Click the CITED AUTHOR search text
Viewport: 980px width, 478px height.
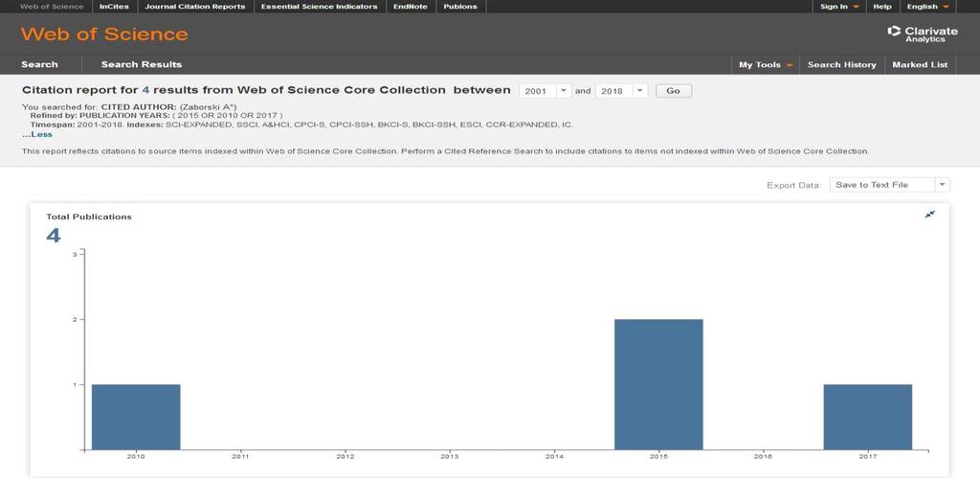[129, 107]
